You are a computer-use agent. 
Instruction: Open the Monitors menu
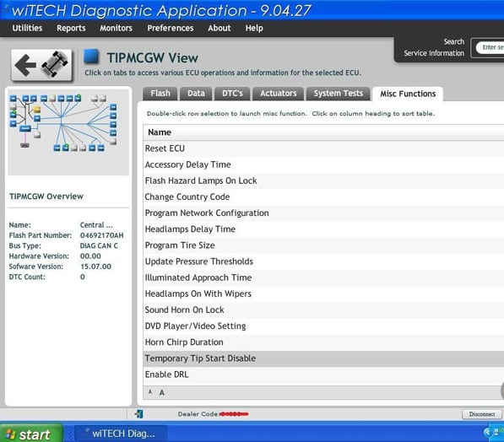pyautogui.click(x=116, y=28)
